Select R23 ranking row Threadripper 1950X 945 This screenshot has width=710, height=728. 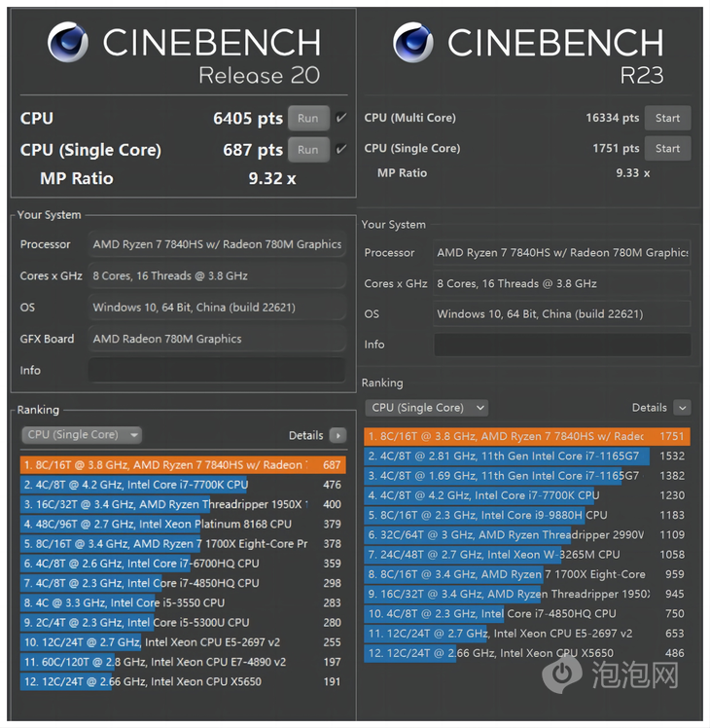(x=527, y=595)
